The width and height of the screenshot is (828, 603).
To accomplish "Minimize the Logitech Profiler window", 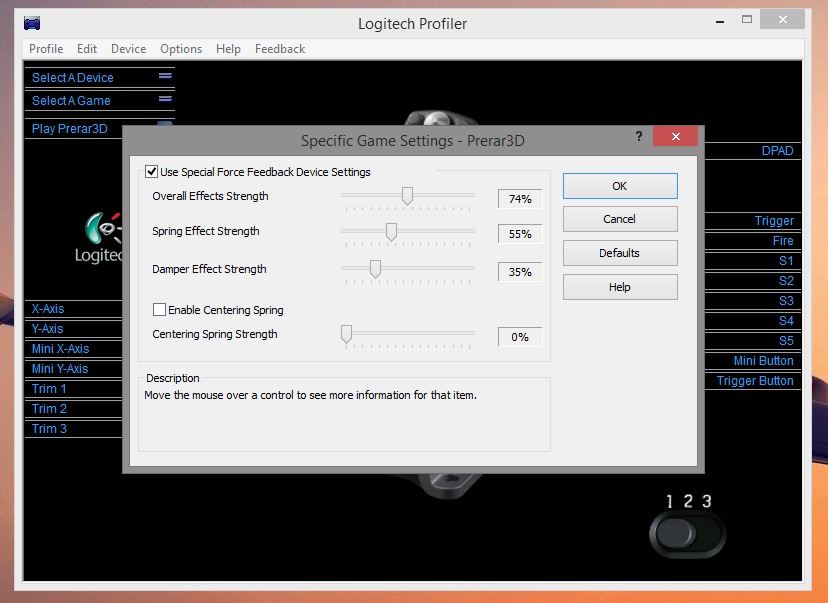I will 720,22.
